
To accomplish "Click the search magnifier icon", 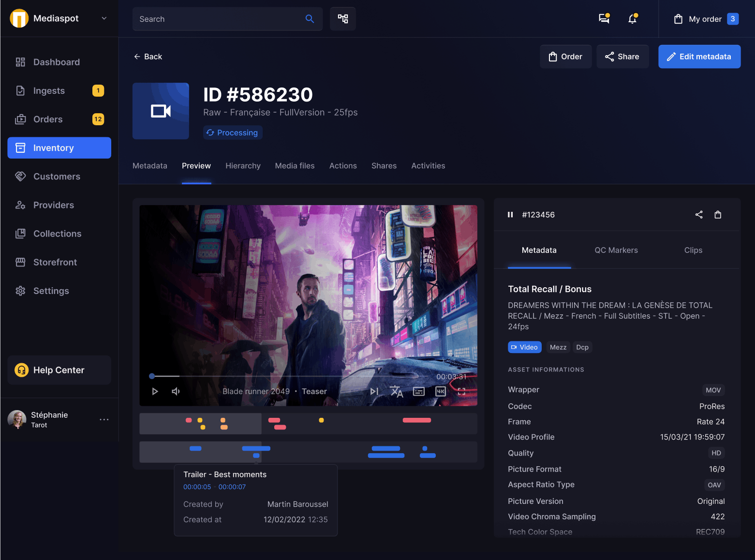I will 310,19.
